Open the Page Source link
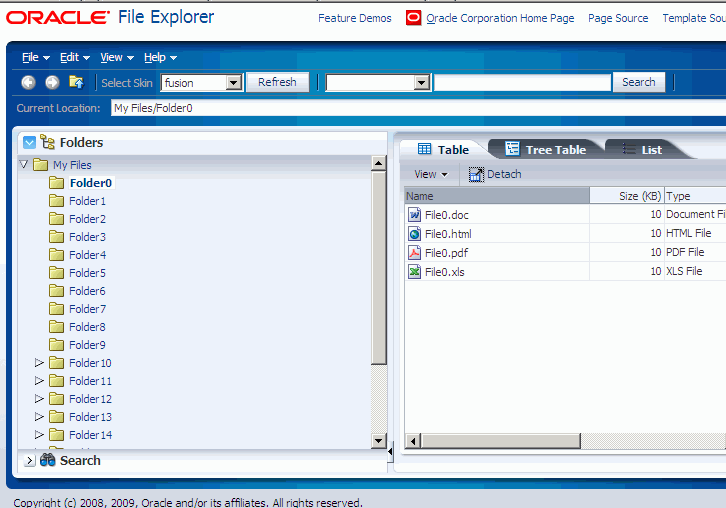The image size is (726, 508). (618, 18)
